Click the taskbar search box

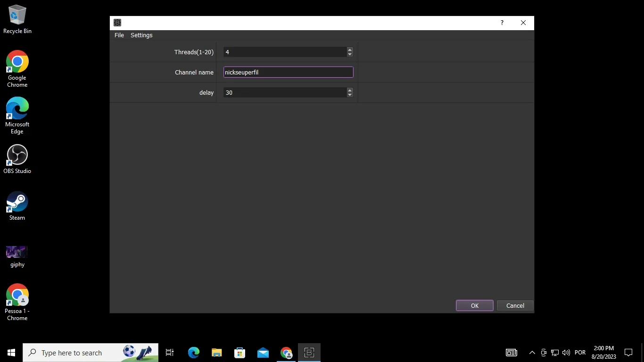click(91, 353)
